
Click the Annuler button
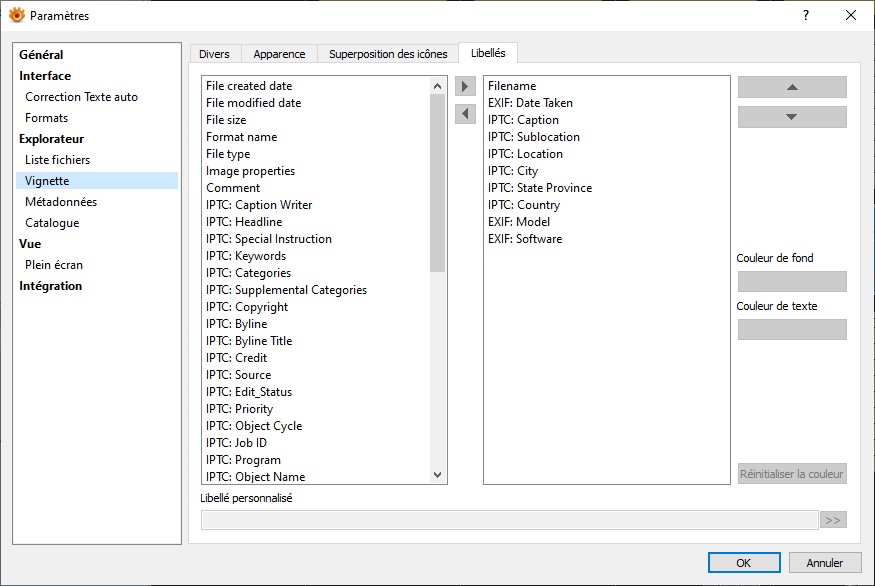pyautogui.click(x=825, y=563)
